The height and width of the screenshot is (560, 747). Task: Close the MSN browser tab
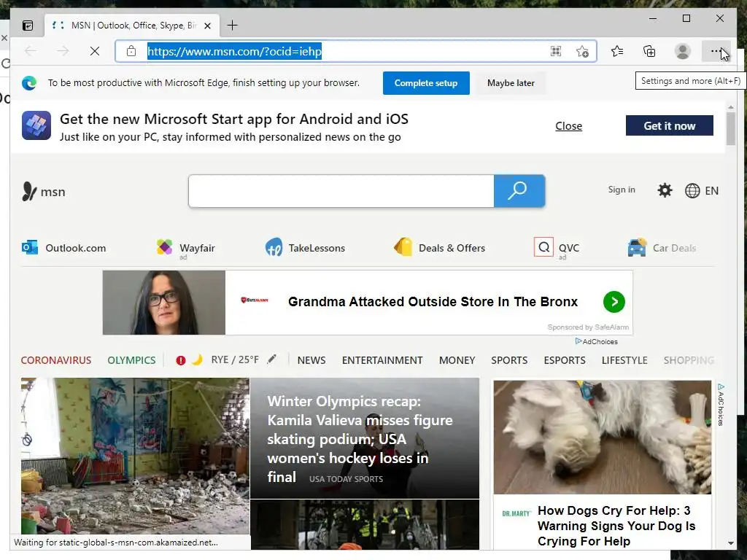coord(208,26)
